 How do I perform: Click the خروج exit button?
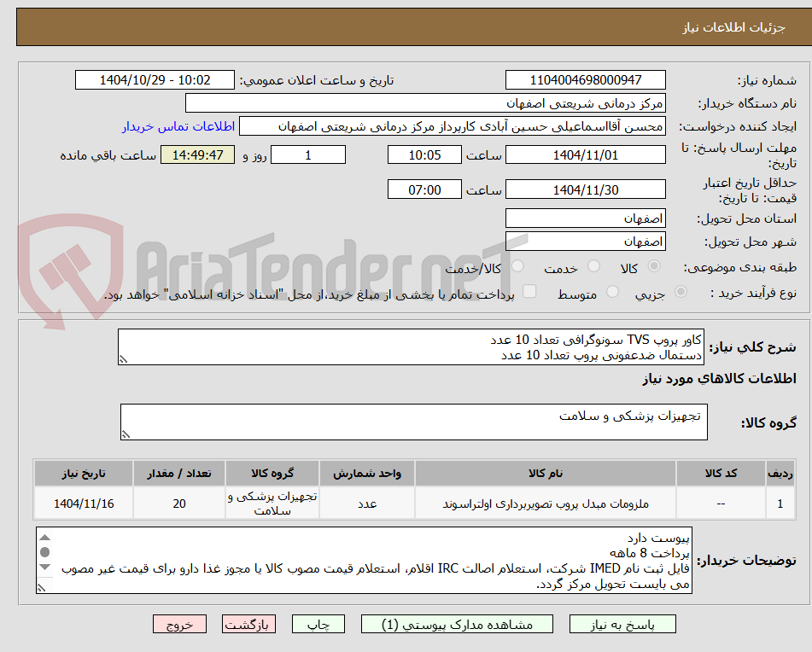coord(179,624)
